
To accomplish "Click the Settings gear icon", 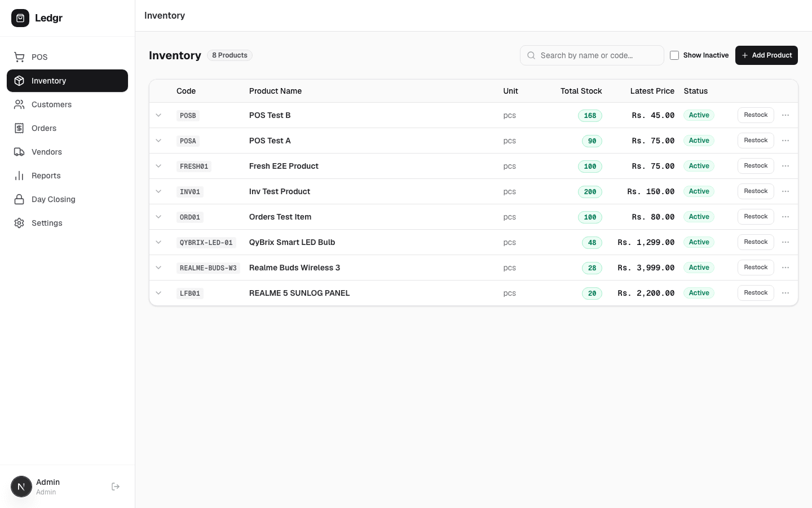I will tap(19, 223).
